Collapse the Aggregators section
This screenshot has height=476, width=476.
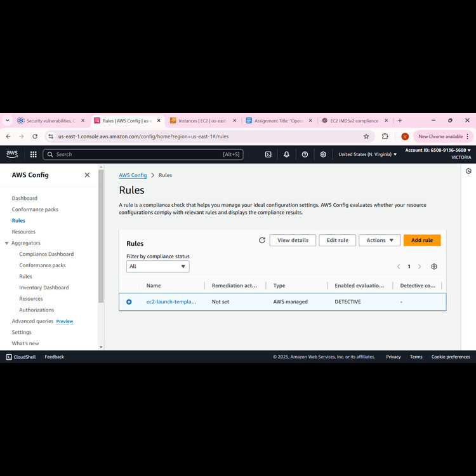pos(7,243)
